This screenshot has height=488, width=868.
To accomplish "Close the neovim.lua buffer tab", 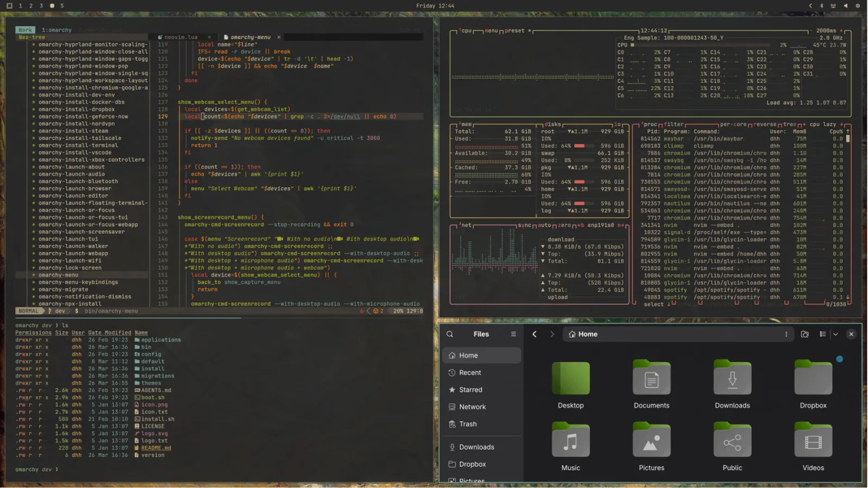I will pyautogui.click(x=209, y=37).
